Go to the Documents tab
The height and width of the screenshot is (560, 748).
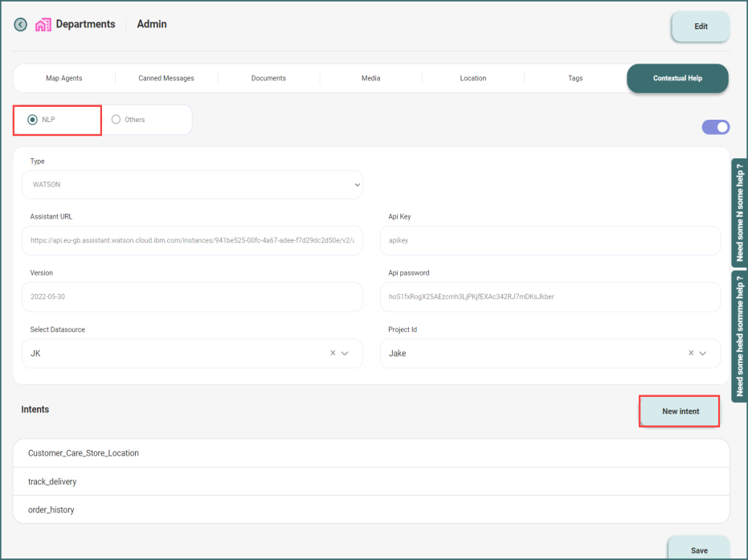click(268, 79)
